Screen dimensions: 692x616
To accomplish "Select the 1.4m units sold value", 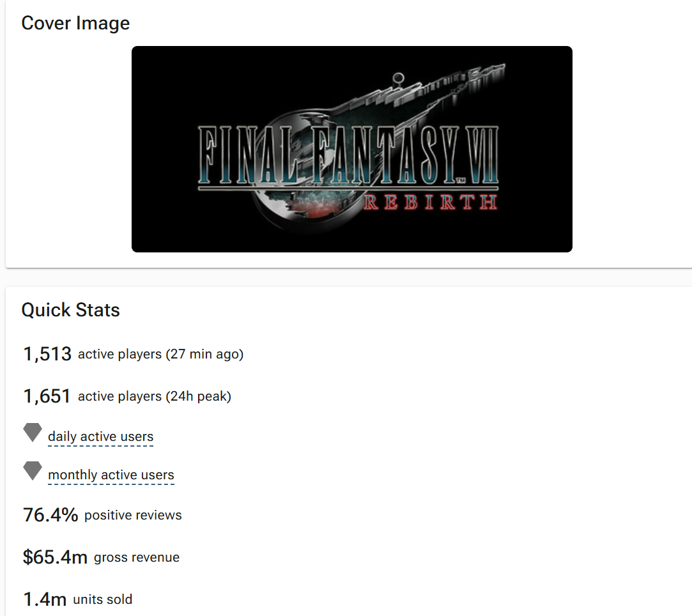I will [45, 599].
